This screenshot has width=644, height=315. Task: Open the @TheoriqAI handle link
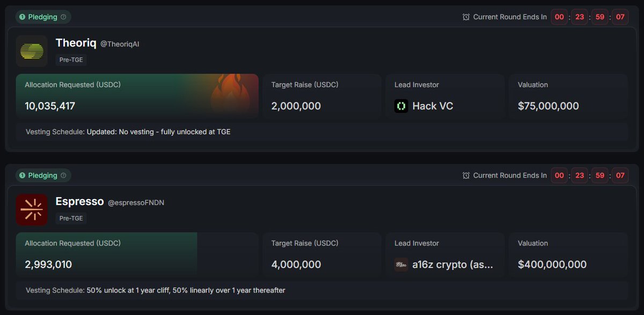[x=120, y=44]
